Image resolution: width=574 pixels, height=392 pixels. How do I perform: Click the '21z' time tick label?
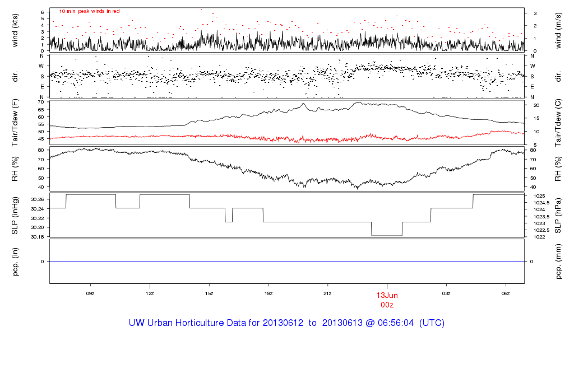tap(327, 293)
